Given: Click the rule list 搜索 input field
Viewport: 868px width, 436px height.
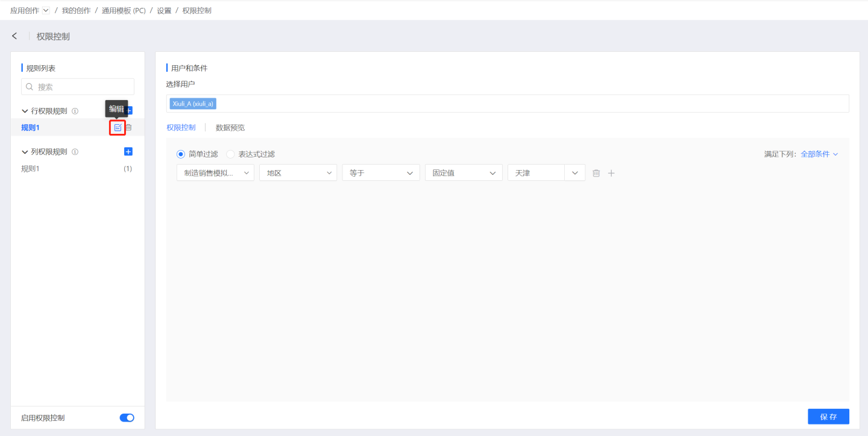Looking at the screenshot, I should [83, 87].
